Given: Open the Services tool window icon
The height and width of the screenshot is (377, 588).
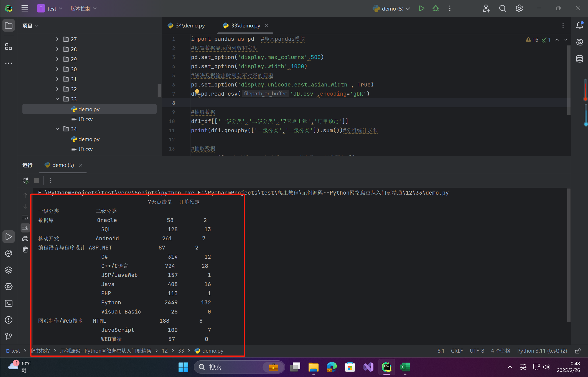Looking at the screenshot, I should 9,287.
